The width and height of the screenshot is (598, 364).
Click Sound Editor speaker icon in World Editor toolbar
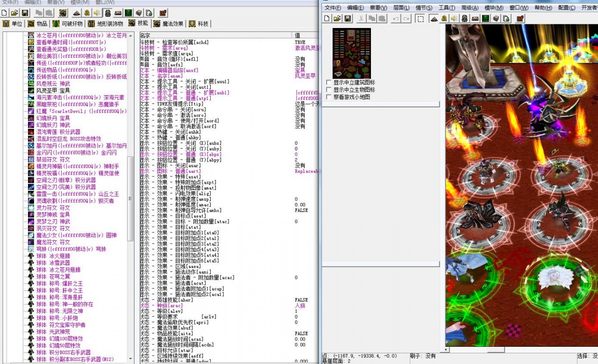click(x=455, y=18)
